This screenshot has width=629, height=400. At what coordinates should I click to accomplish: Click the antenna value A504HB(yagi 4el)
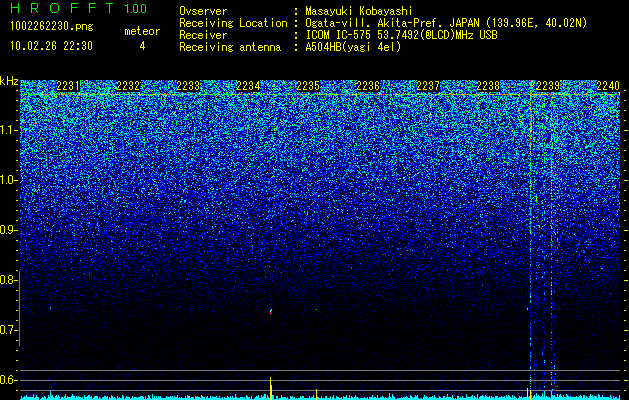coord(353,47)
